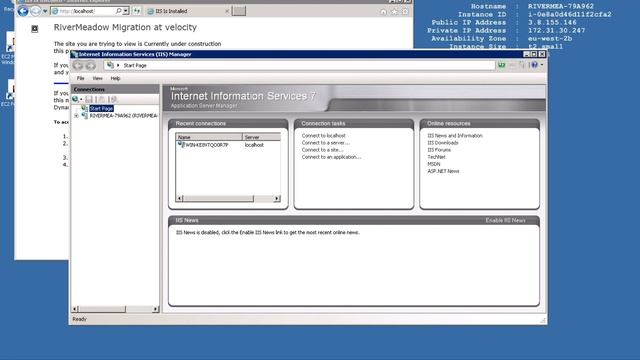Click the back arrow in IIS Manager
The image size is (640, 360).
click(78, 65)
